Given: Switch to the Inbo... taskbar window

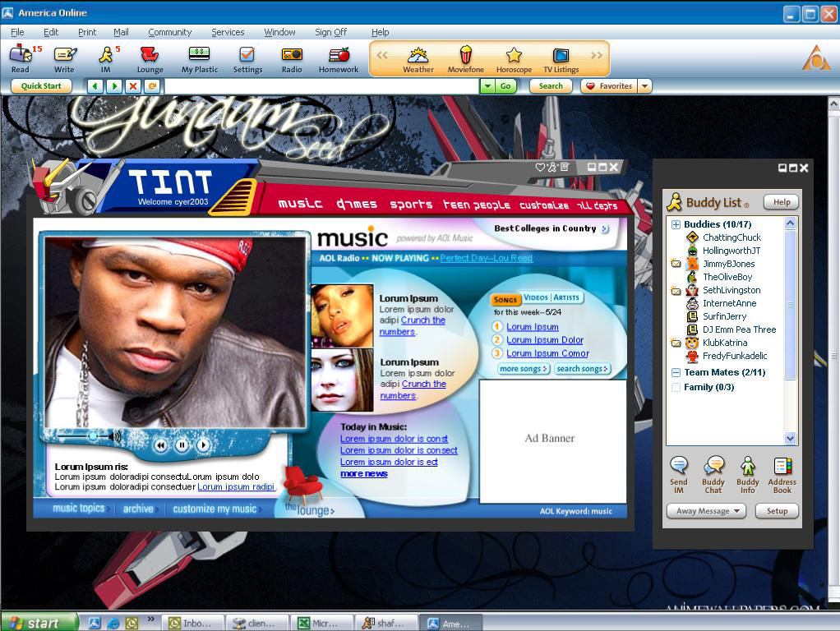Looking at the screenshot, I should (192, 623).
